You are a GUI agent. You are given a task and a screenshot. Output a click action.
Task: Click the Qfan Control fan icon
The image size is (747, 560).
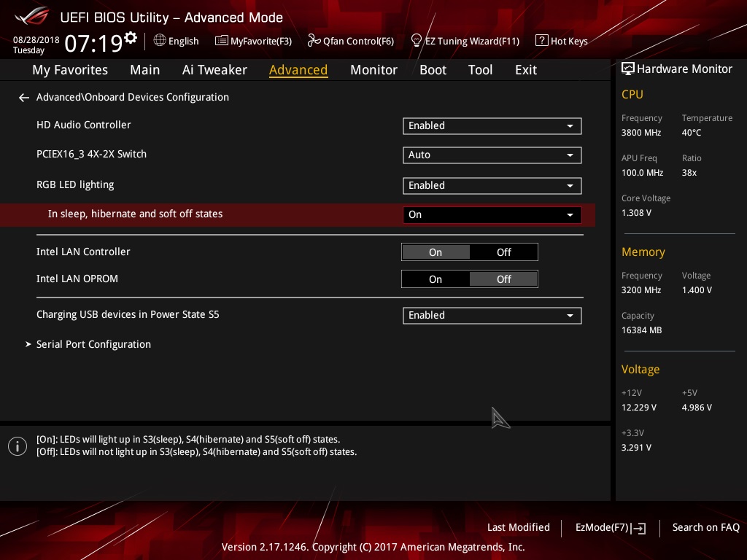pyautogui.click(x=314, y=41)
